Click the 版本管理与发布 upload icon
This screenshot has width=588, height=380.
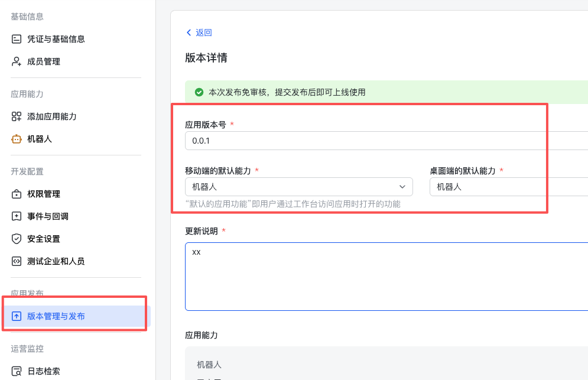point(17,316)
